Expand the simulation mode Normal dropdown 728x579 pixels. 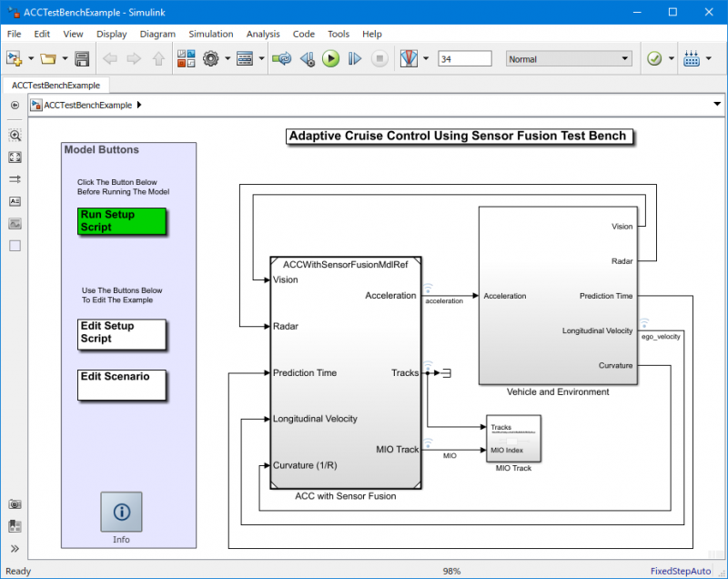pyautogui.click(x=569, y=59)
